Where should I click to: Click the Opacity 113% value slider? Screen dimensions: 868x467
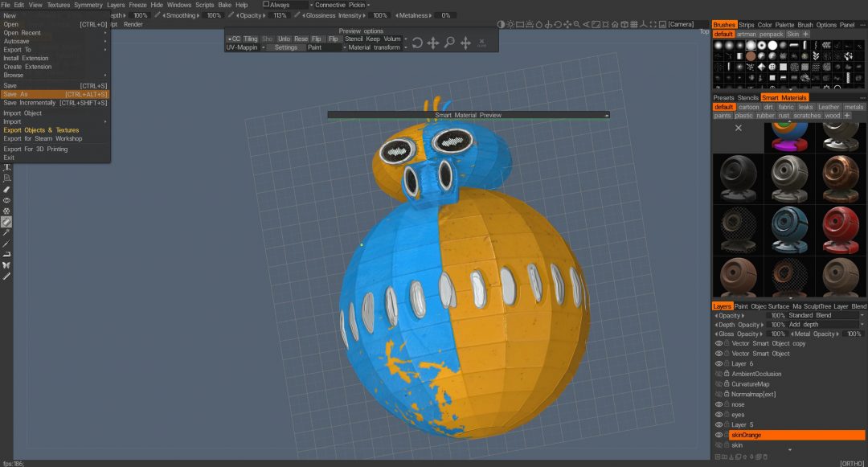[x=280, y=15]
